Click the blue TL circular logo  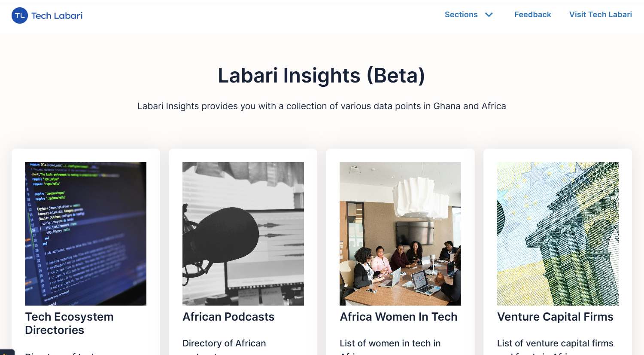[20, 15]
